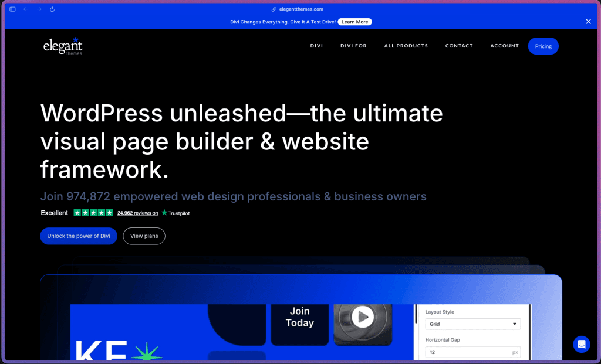Open the chat support widget
Screen dimensions: 601x364
[x=582, y=345]
